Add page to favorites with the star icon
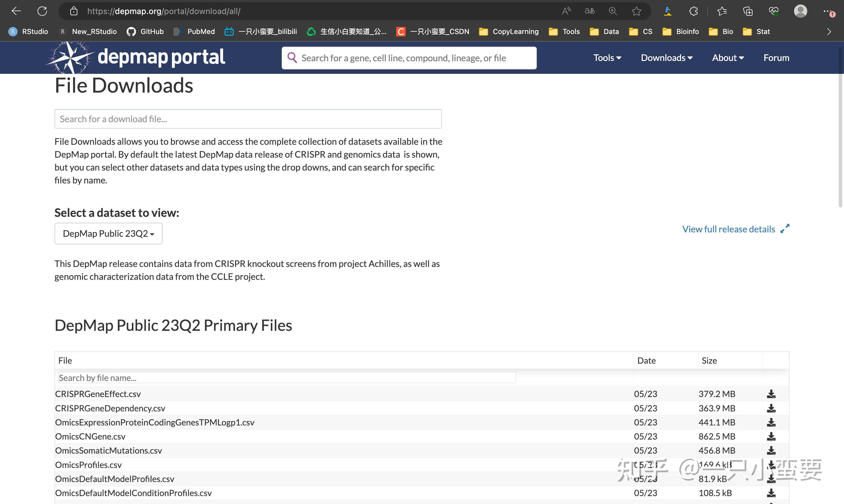Viewport: 844px width, 504px height. (636, 11)
